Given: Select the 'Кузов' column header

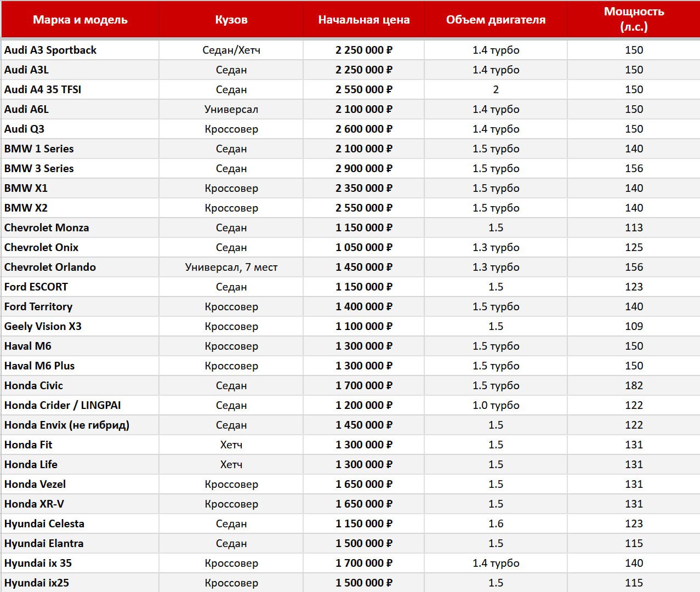Looking at the screenshot, I should [231, 20].
